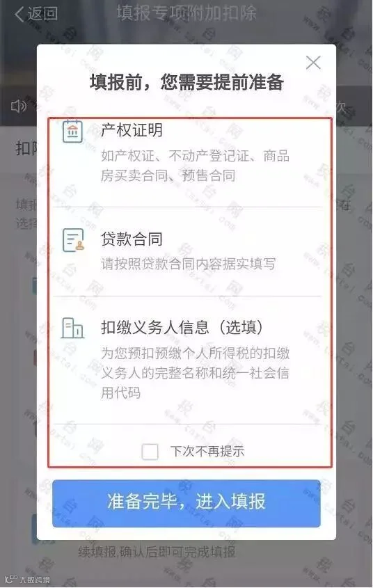Select the 贷款合同 heading
This screenshot has height=588, width=373.
[132, 239]
